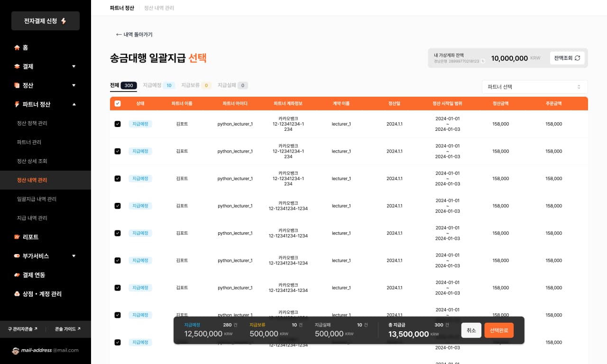Open the 파트너 선택 dropdown
607x364 pixels.
[x=534, y=87]
